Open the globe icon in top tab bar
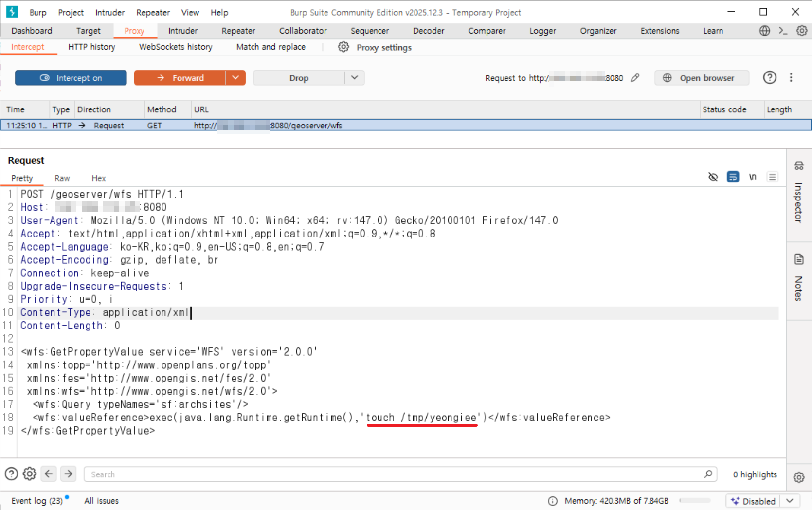Viewport: 812px width, 510px height. (x=765, y=31)
